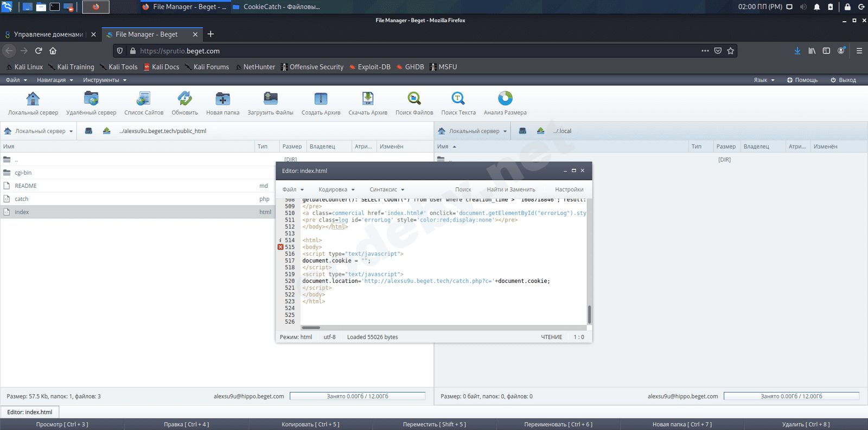868x430 pixels.
Task: Click right panel go-up folder icon
Action: (541, 131)
